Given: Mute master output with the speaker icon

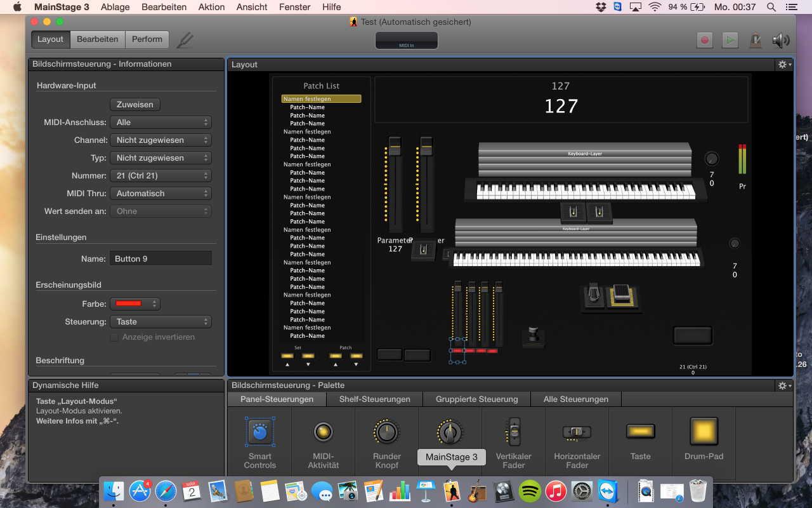Looking at the screenshot, I should click(x=781, y=40).
